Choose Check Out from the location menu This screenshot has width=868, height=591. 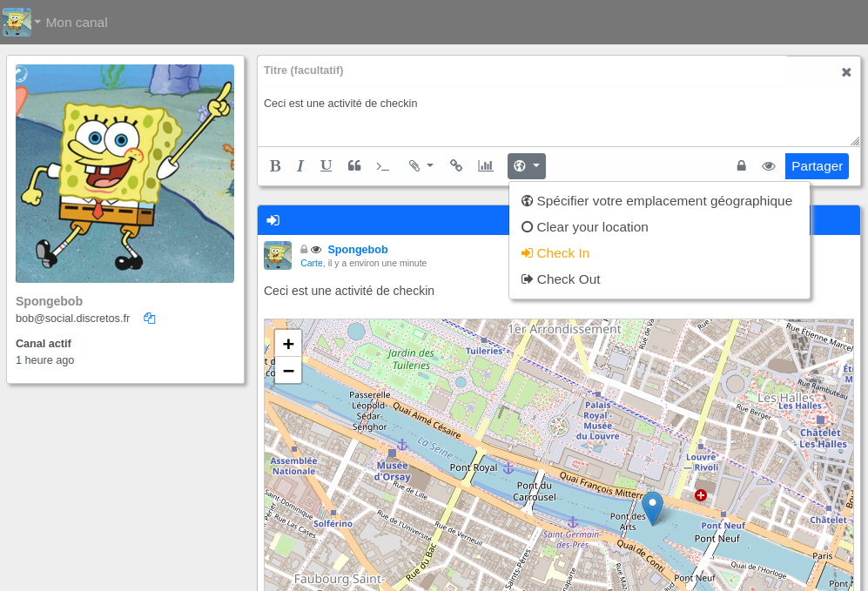(x=568, y=279)
